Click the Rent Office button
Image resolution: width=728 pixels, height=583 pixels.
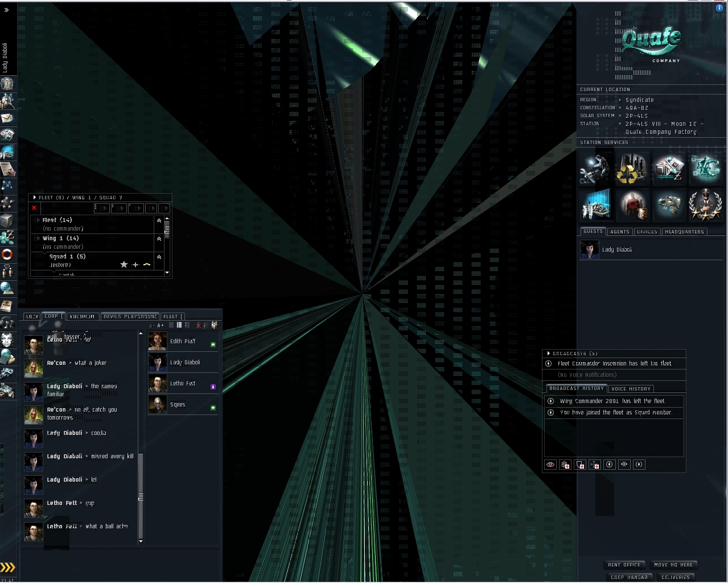click(x=624, y=565)
